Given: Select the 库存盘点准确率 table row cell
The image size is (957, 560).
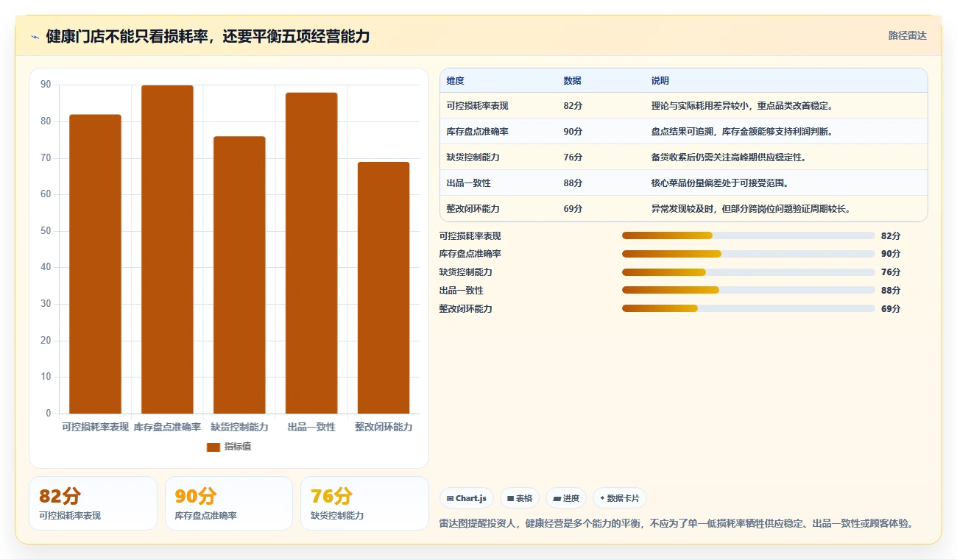Looking at the screenshot, I should click(477, 132).
